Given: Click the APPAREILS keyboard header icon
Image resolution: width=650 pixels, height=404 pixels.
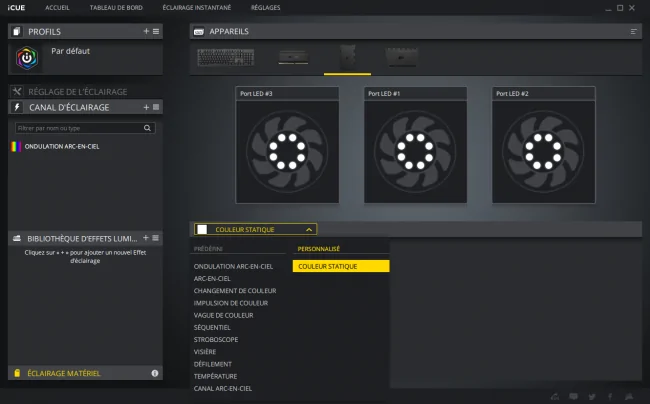Looking at the screenshot, I should pos(199,31).
